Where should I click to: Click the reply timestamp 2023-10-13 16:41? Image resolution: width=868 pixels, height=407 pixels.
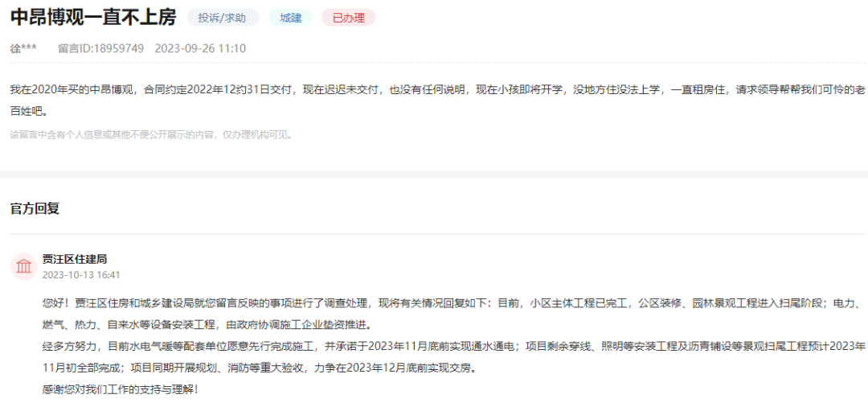[81, 274]
